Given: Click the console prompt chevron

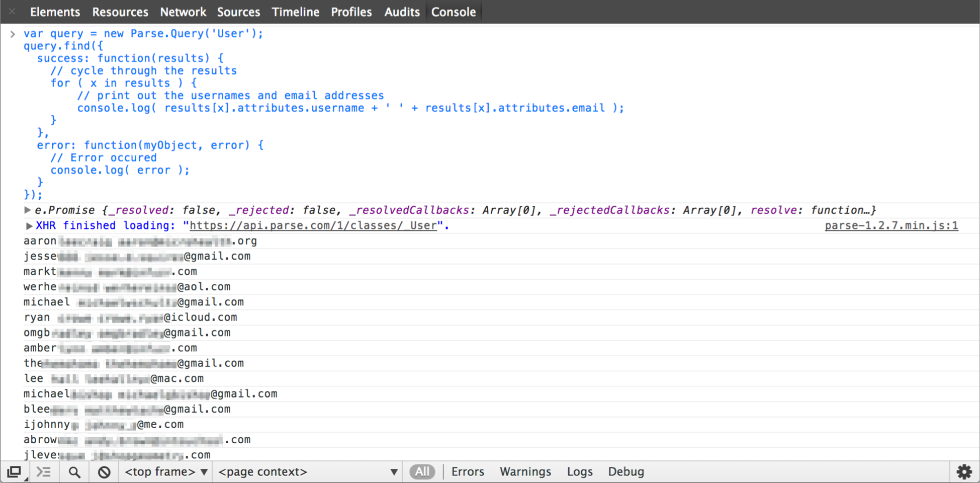Looking at the screenshot, I should coord(13,34).
